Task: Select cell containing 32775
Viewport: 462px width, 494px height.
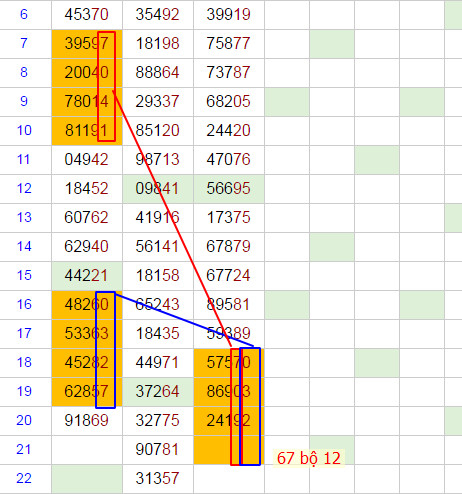Action: (x=158, y=421)
